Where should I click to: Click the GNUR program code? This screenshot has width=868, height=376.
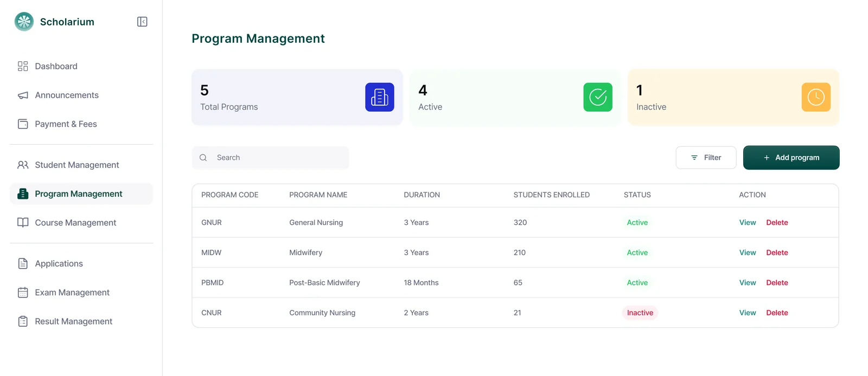click(x=211, y=223)
